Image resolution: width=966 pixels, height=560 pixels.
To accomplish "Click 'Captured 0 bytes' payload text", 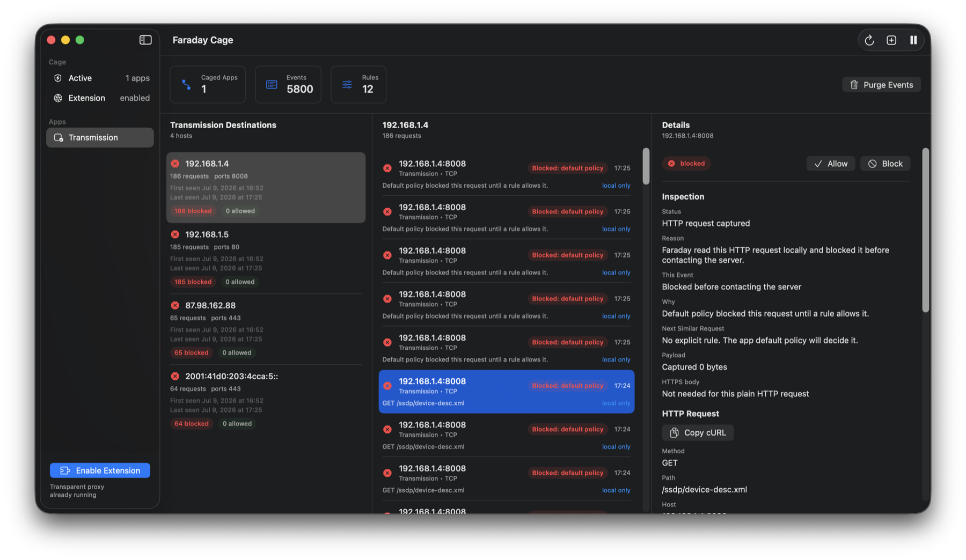I will 694,367.
